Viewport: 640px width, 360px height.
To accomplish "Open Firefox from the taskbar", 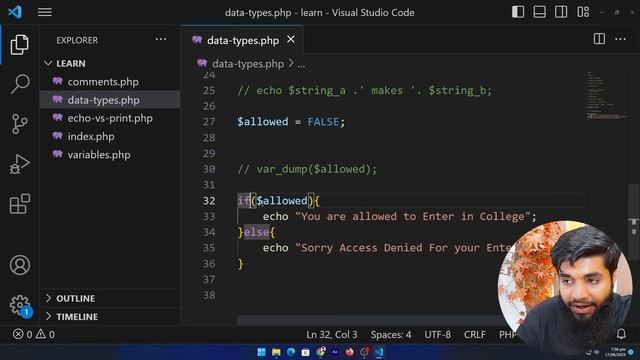I will click(350, 352).
